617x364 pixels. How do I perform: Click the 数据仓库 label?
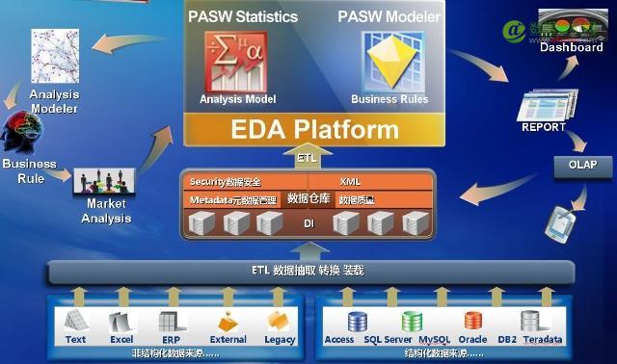pos(308,199)
